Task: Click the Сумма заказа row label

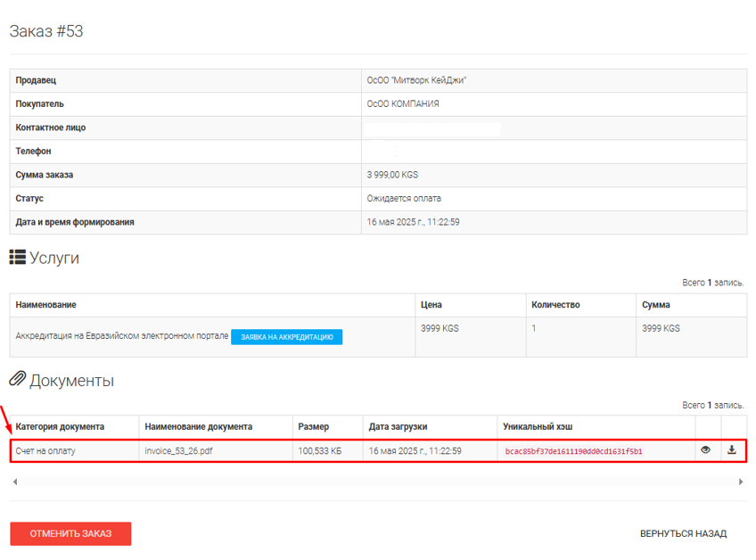Action: click(45, 175)
